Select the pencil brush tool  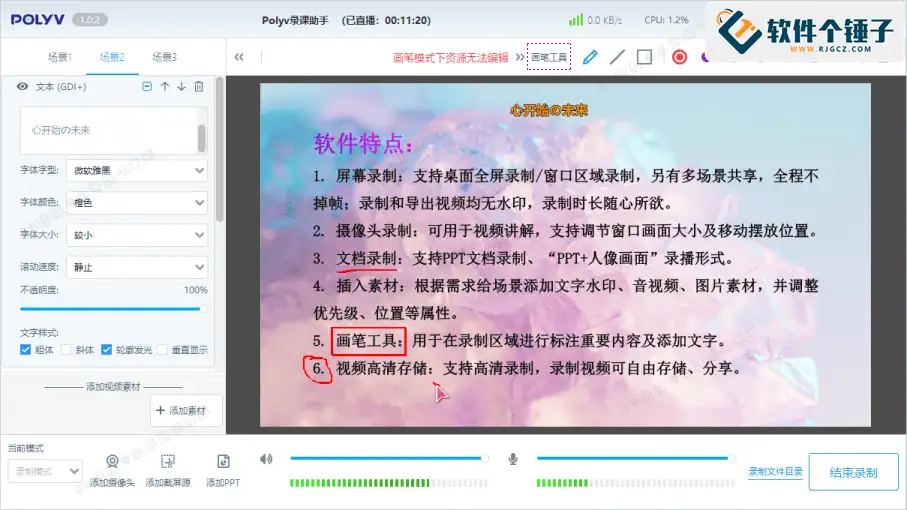(590, 57)
